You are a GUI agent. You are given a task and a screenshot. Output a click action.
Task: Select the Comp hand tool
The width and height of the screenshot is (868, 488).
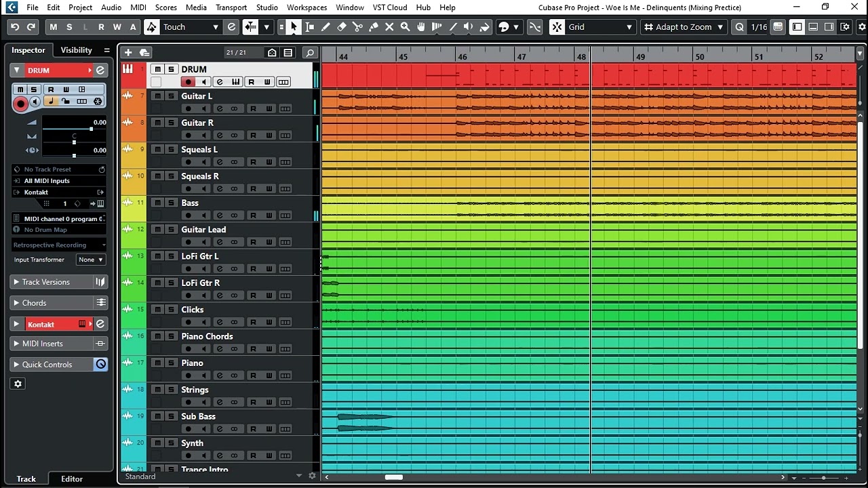pos(421,27)
